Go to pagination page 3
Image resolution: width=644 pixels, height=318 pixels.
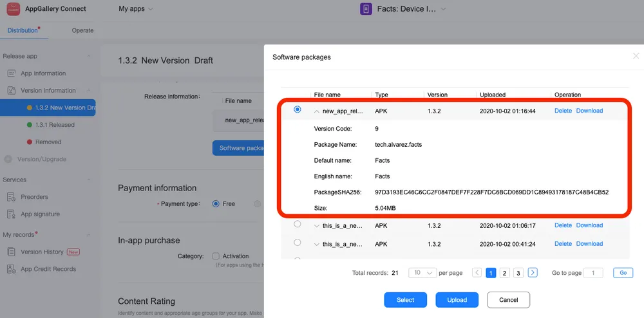tap(518, 273)
